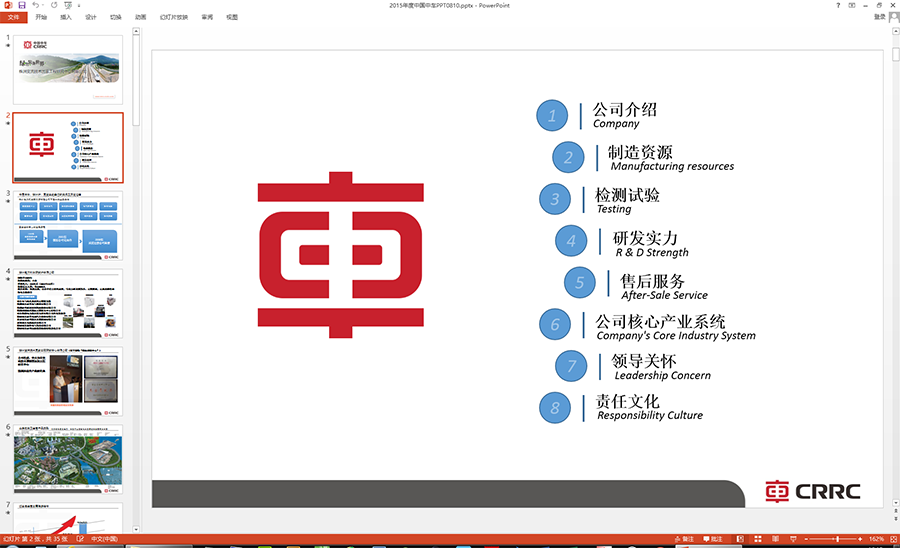Select numbered circle 3 on the slide
The image size is (900, 548).
(x=554, y=199)
